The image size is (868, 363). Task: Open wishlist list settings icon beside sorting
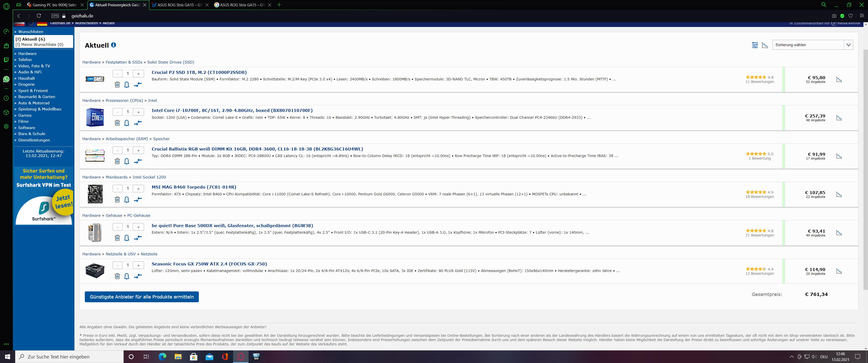tap(755, 45)
